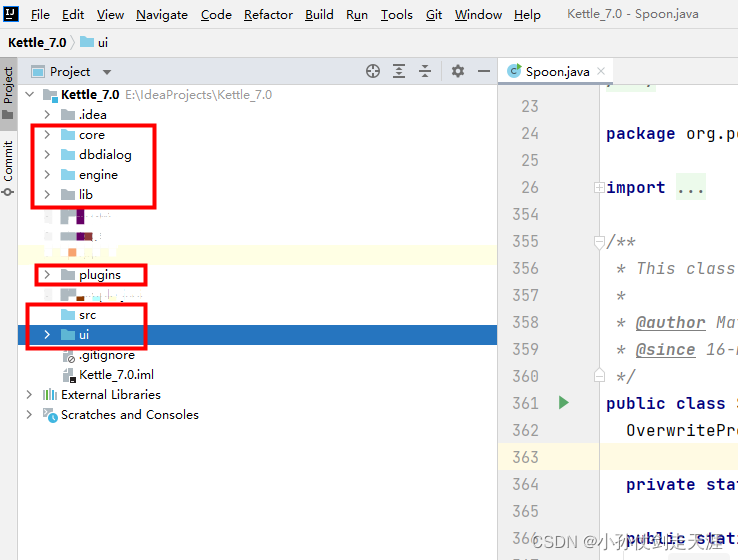This screenshot has width=738, height=560.
Task: Collapse the Kettle_7.0 root node
Action: click(x=30, y=95)
